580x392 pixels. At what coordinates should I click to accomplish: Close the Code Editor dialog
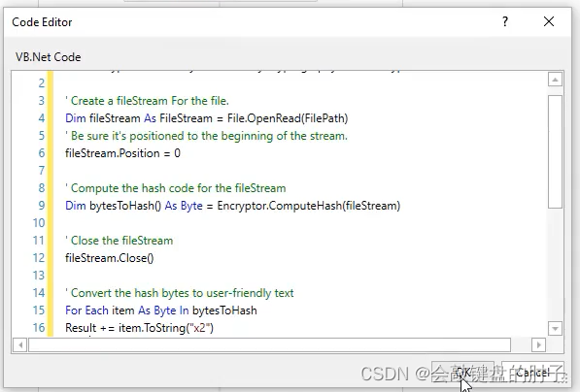pos(549,21)
